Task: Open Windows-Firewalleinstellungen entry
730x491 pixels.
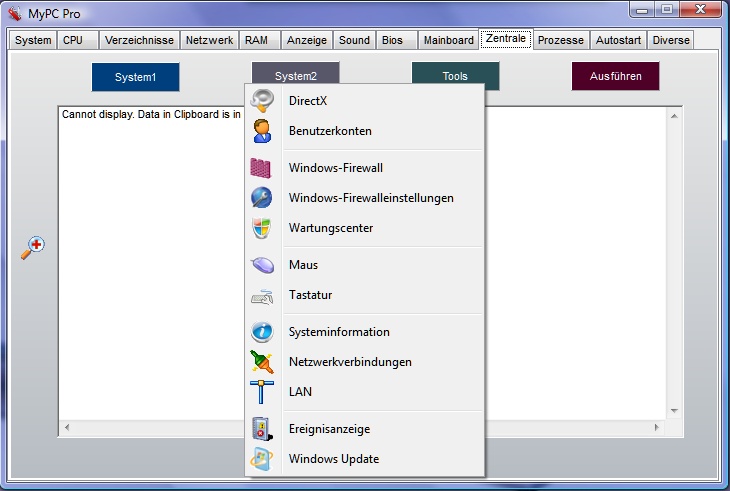Action: coord(365,198)
